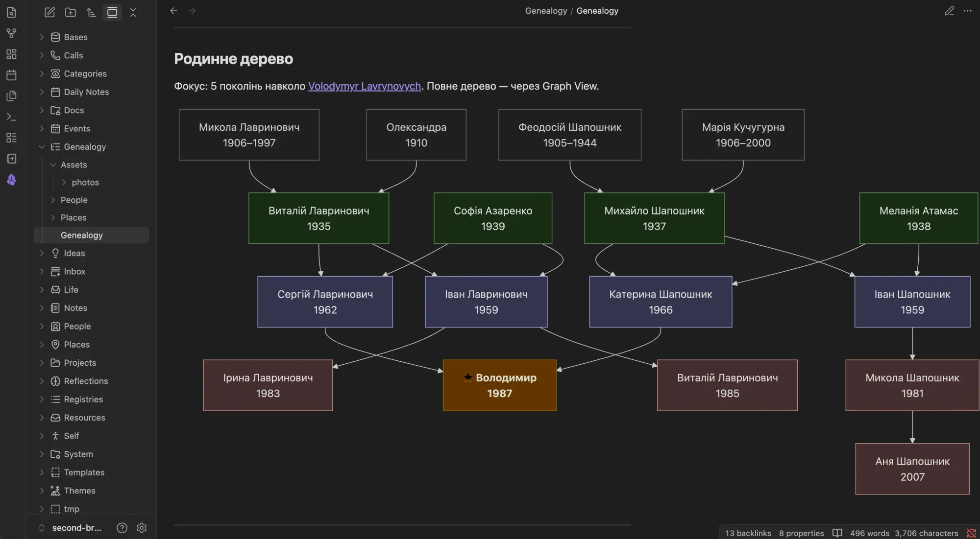The height and width of the screenshot is (539, 980).
Task: Open settings gear in the sidebar footer
Action: [x=142, y=528]
